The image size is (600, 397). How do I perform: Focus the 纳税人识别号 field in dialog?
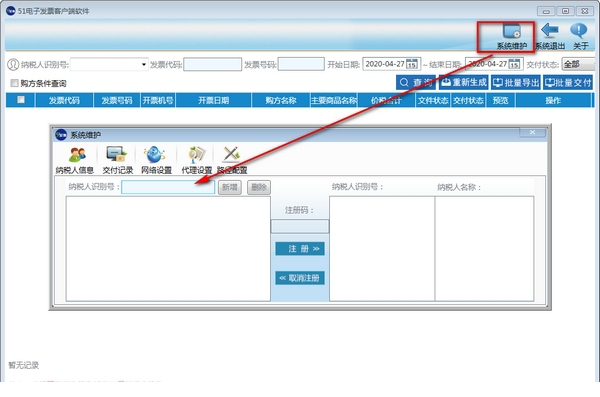(168, 187)
